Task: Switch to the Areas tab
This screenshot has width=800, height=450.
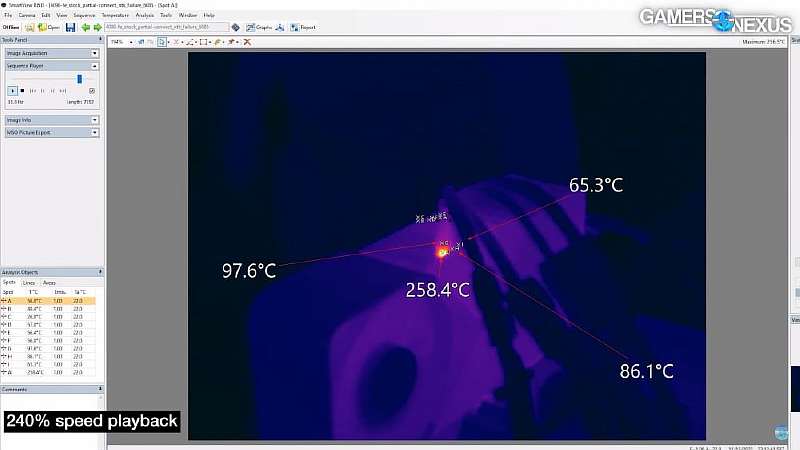Action: point(48,283)
